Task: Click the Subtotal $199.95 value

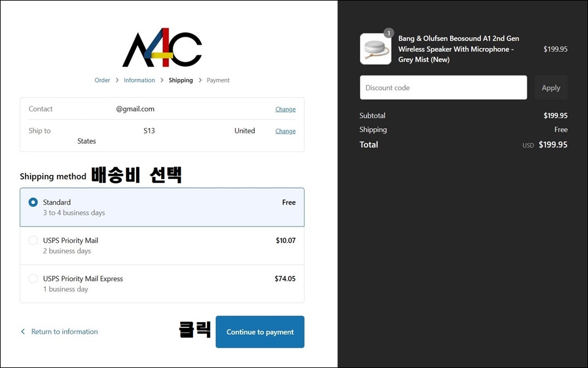Action: coord(556,116)
